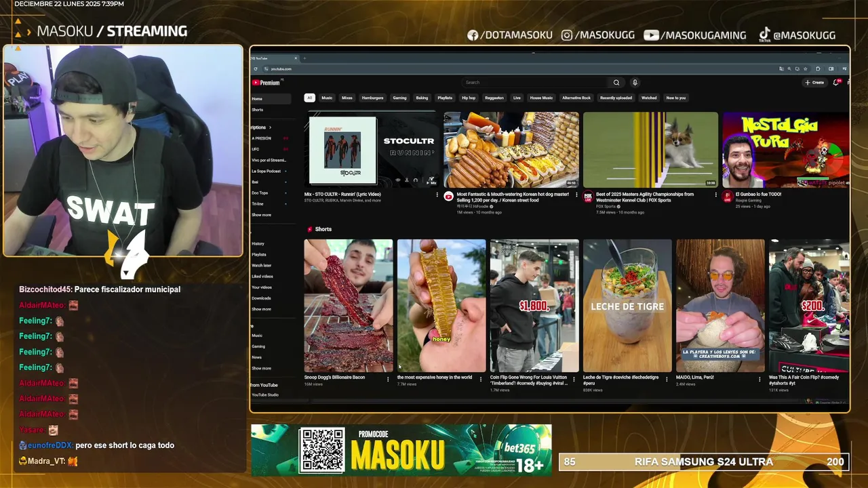Open the Facebook /DOTAMASOKU overlay icon

473,35
